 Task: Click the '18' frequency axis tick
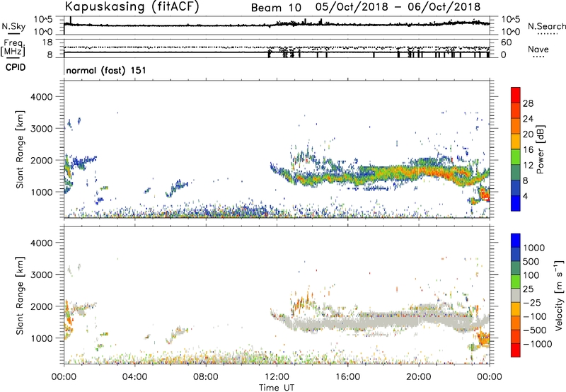tap(47, 42)
